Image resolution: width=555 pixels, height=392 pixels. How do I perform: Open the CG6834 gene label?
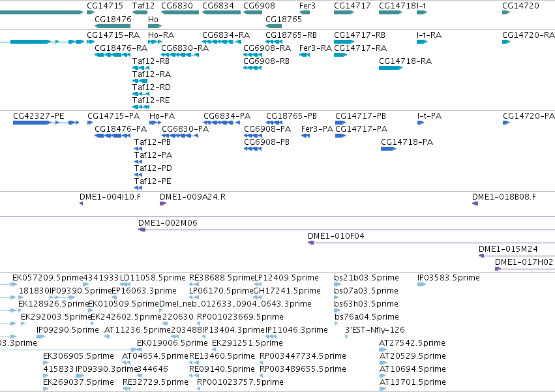[218, 6]
